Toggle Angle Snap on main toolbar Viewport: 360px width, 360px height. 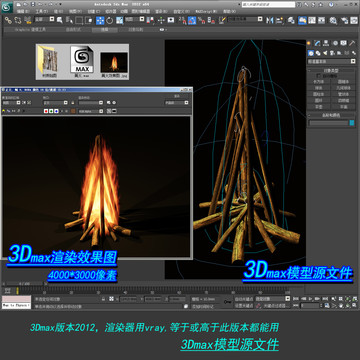(x=192, y=20)
